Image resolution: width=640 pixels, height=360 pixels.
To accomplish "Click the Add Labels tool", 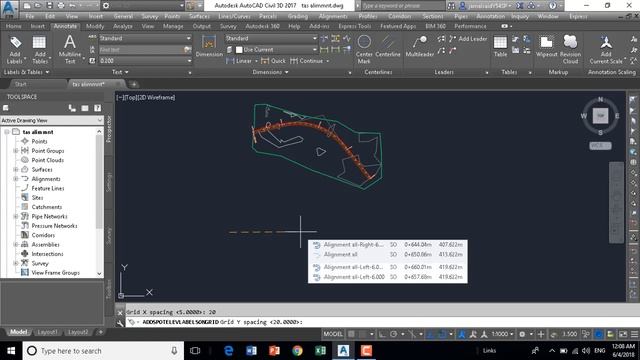I will pos(15,49).
